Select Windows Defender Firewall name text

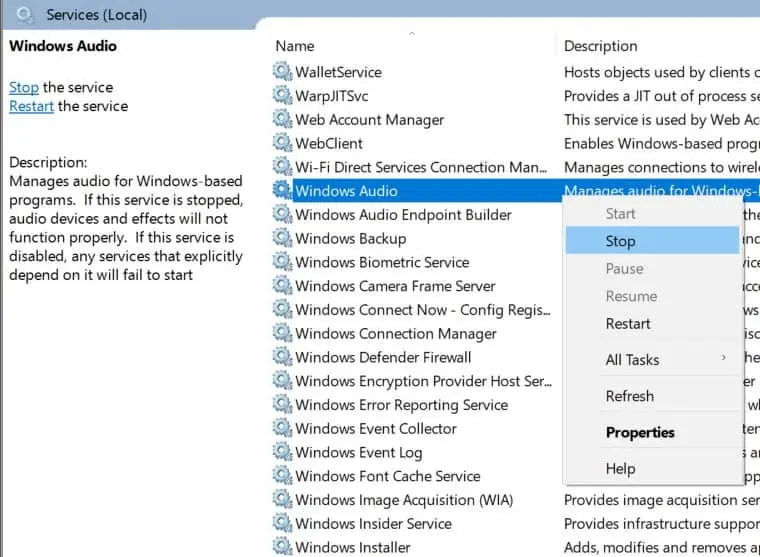point(383,357)
